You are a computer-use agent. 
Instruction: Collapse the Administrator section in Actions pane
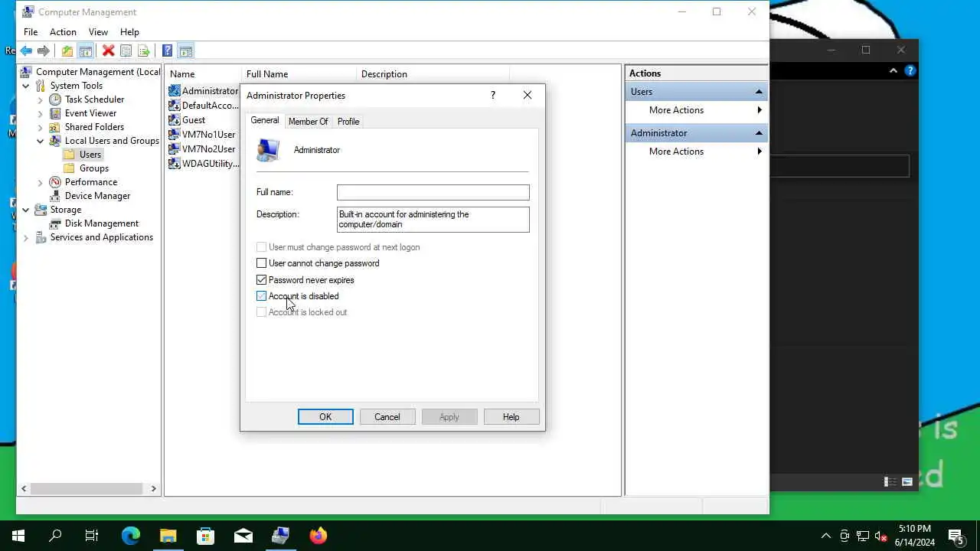(759, 133)
